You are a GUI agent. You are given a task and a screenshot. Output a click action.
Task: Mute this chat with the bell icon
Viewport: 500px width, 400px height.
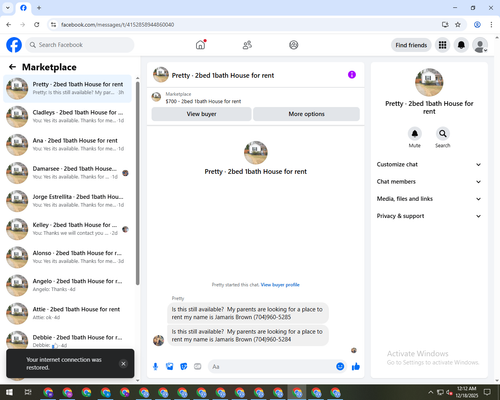click(x=415, y=134)
